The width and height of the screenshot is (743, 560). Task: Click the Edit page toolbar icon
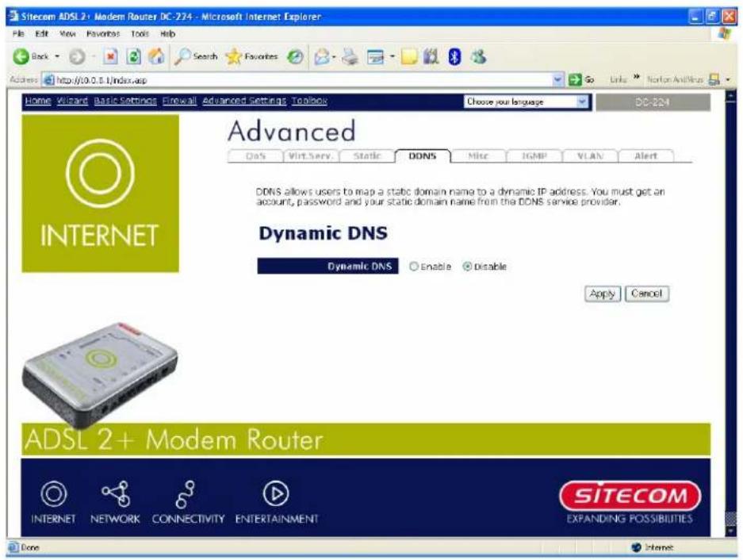click(x=376, y=57)
